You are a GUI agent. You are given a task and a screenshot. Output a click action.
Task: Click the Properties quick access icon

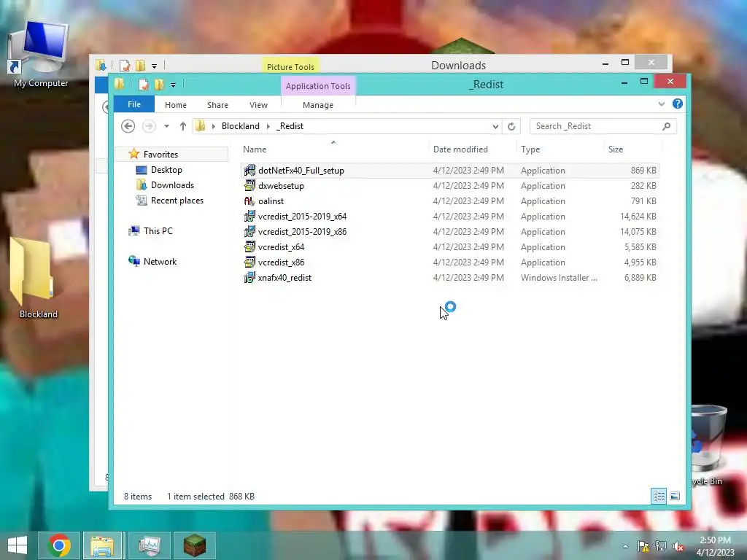click(143, 85)
